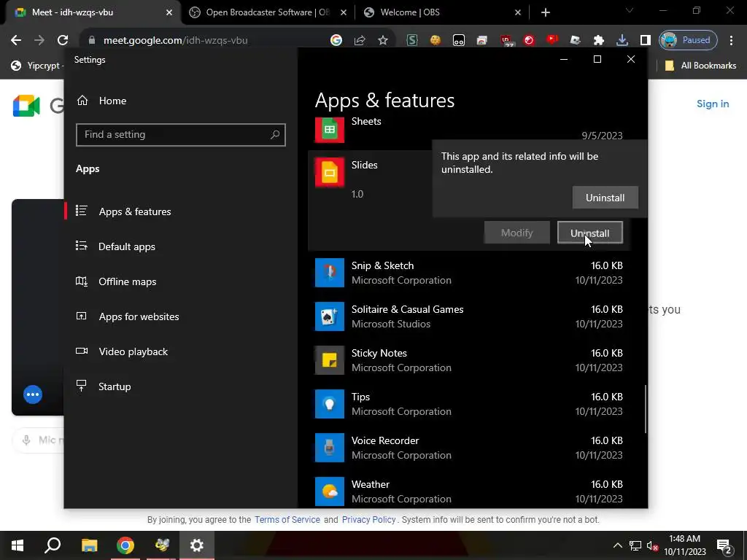Screen dimensions: 747x560
Task: Click the Slides app icon
Action: tap(329, 172)
